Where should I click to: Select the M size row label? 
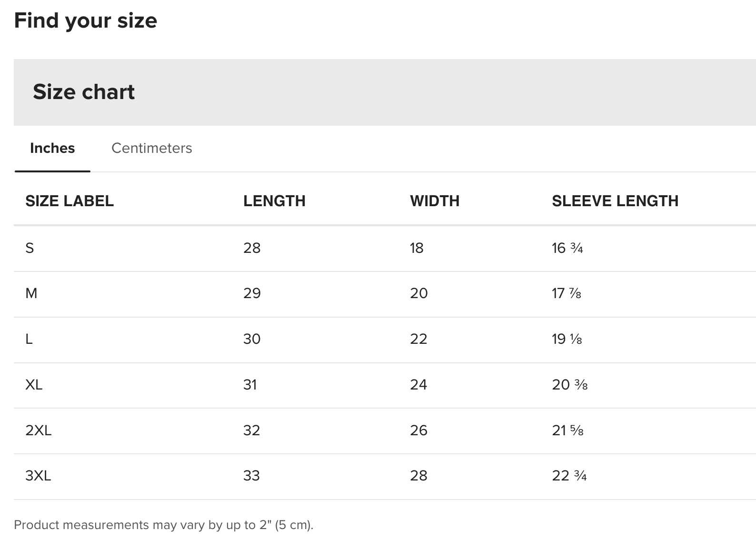click(31, 293)
